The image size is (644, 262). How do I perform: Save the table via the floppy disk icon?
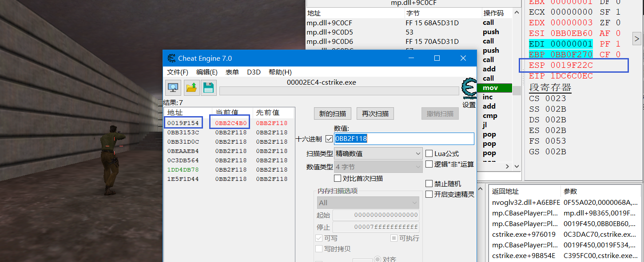(209, 88)
